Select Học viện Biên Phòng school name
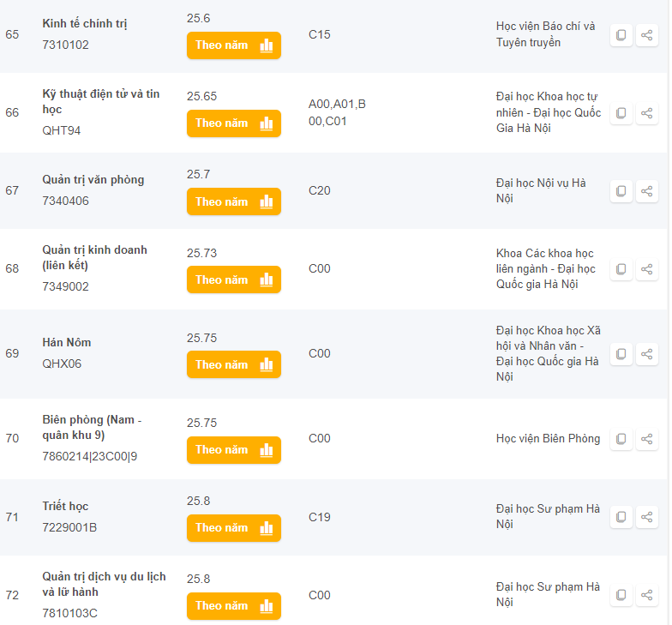Image resolution: width=672 pixels, height=625 pixels. point(548,439)
